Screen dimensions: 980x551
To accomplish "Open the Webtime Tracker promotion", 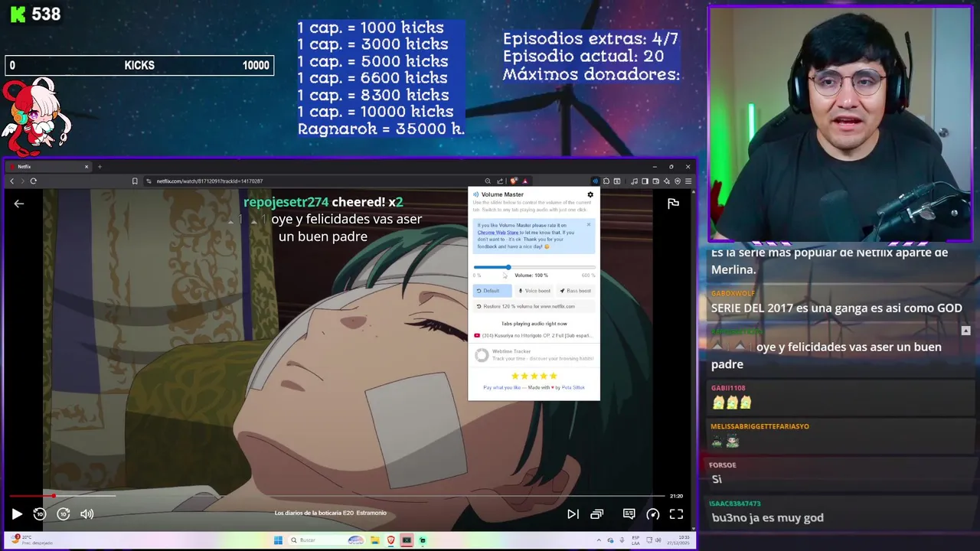I will (534, 355).
